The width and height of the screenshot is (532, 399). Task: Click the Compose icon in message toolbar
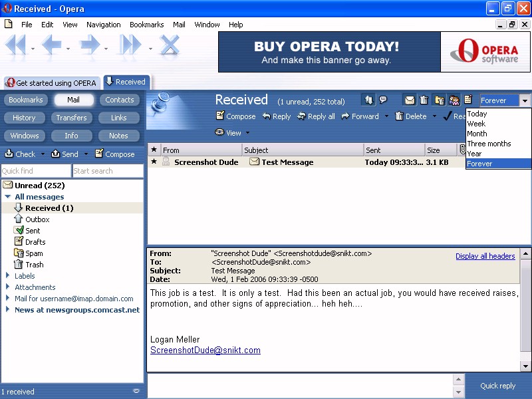tap(220, 116)
